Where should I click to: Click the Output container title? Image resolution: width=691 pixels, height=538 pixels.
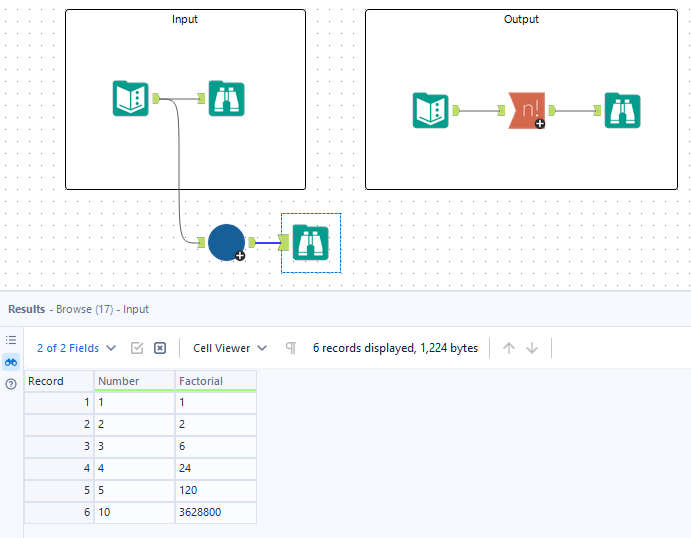[x=521, y=19]
